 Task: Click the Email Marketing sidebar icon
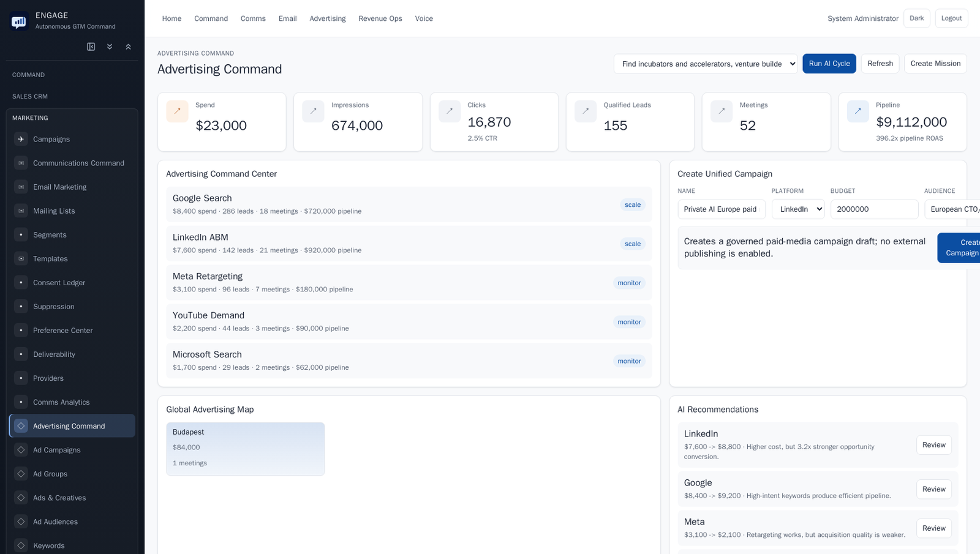pyautogui.click(x=21, y=187)
